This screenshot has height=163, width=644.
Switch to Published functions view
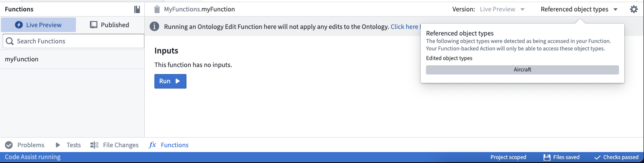coord(110,25)
